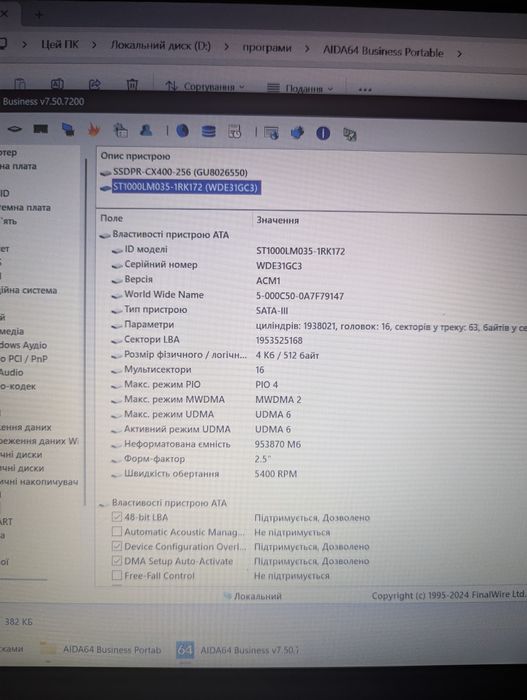Toggle the Automatic Acoustic Manag... checkbox
Image resolution: width=527 pixels, height=700 pixels.
(117, 531)
